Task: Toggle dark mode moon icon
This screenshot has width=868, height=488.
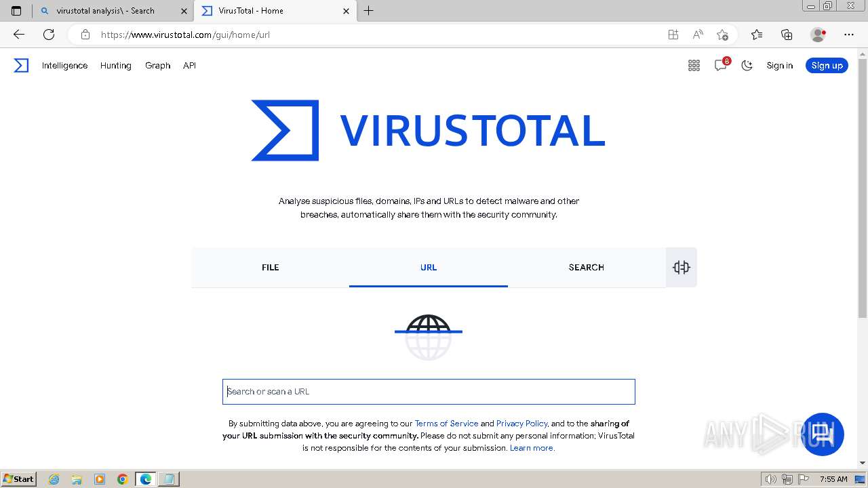Action: (x=747, y=65)
